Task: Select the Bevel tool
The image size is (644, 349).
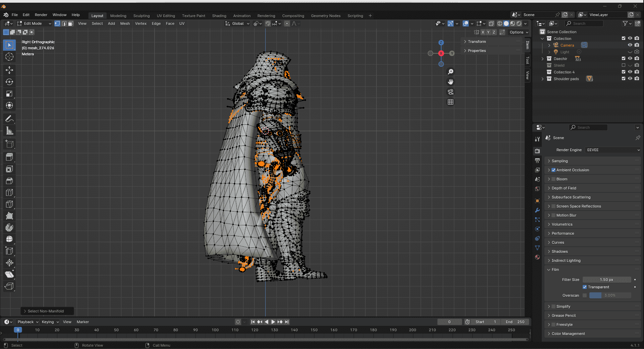Action: click(x=9, y=181)
